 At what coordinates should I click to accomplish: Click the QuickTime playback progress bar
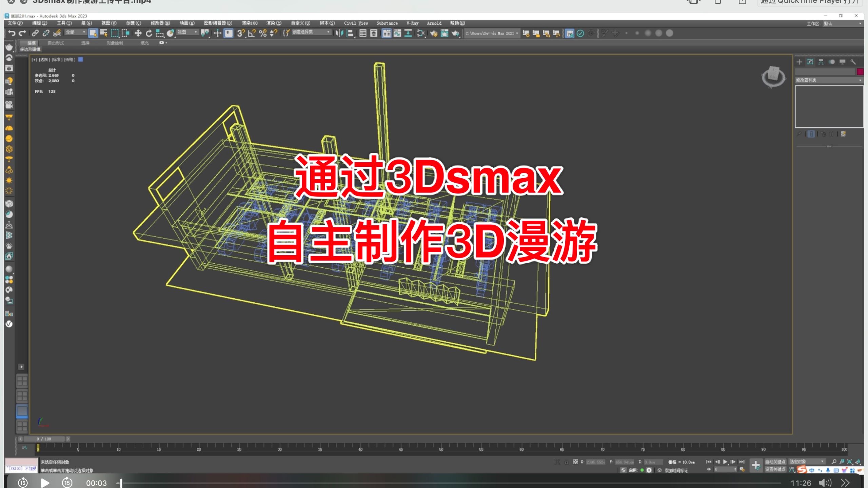(x=448, y=483)
